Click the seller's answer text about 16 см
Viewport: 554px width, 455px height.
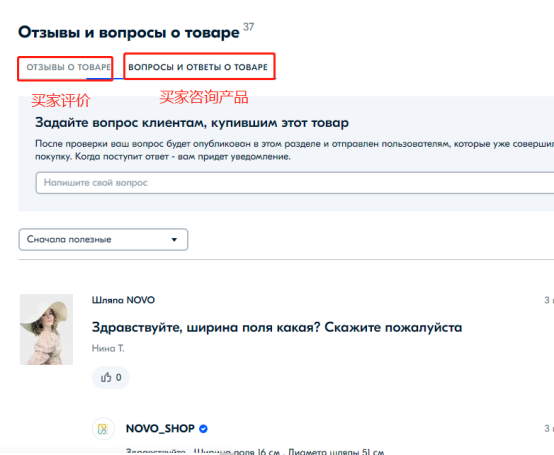255,451
